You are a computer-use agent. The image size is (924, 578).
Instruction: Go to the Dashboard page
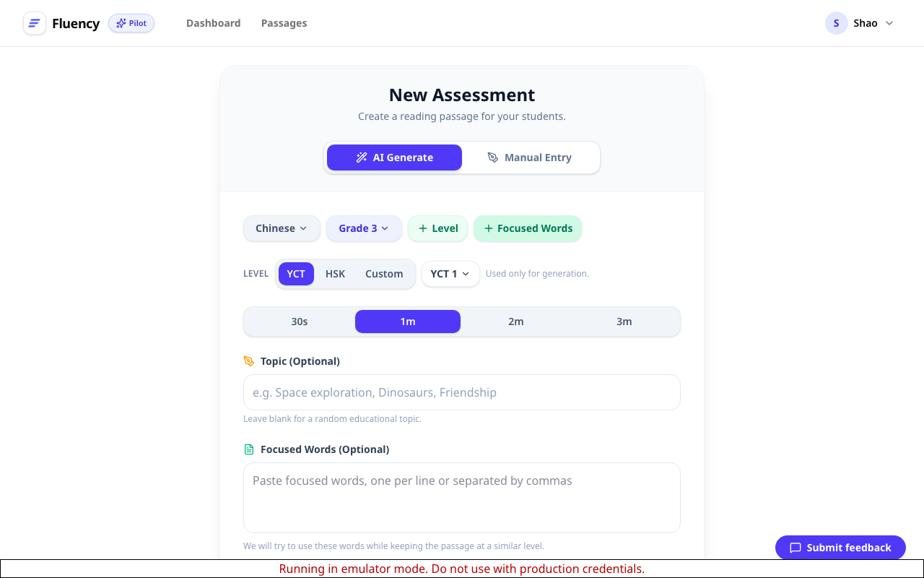pos(214,23)
